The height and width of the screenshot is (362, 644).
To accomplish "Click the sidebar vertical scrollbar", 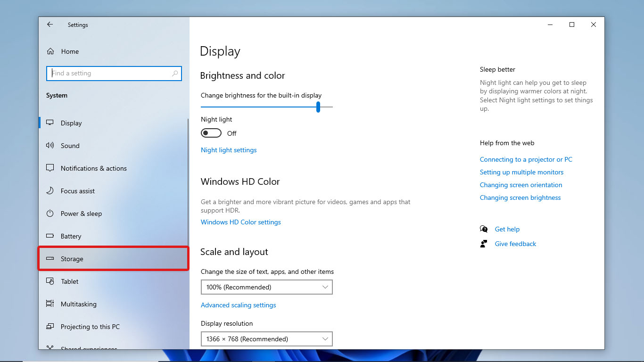I will 188,181.
